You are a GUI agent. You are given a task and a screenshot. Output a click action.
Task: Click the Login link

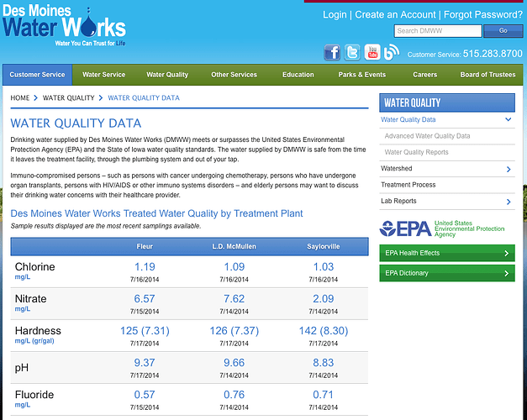335,15
